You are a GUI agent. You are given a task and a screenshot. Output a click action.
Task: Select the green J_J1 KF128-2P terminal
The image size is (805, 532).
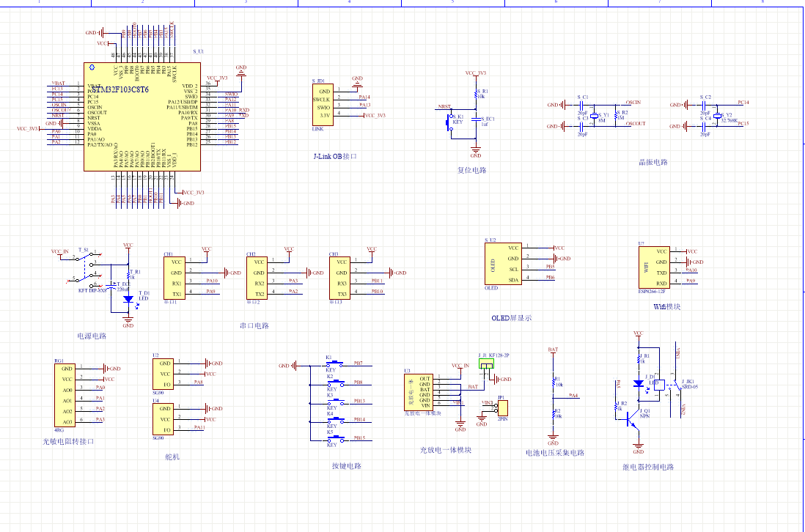[487, 364]
